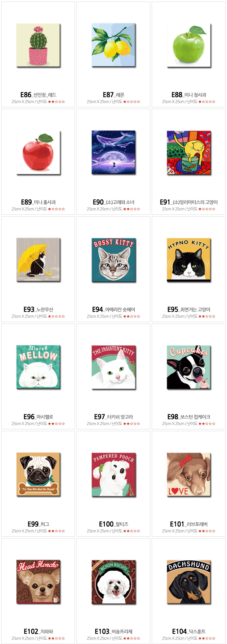The image size is (227, 644).
Task: Open the Insistent Kitty painting thumbnail
Action: (x=113, y=367)
